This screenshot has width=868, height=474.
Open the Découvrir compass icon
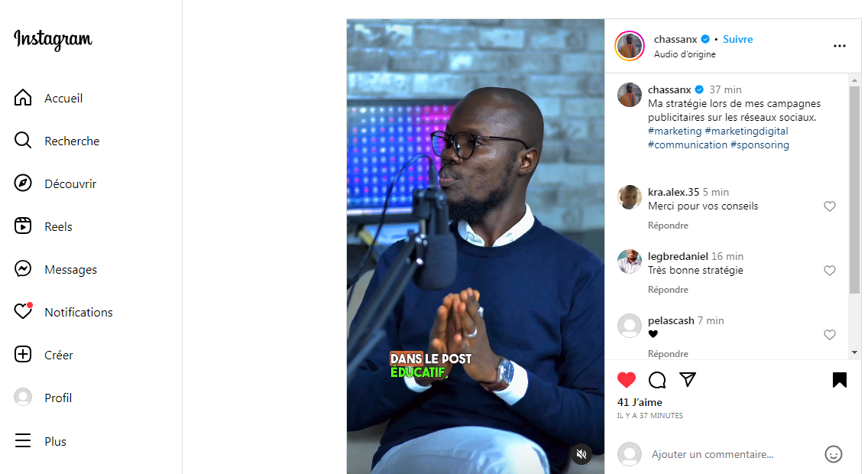[x=23, y=183]
